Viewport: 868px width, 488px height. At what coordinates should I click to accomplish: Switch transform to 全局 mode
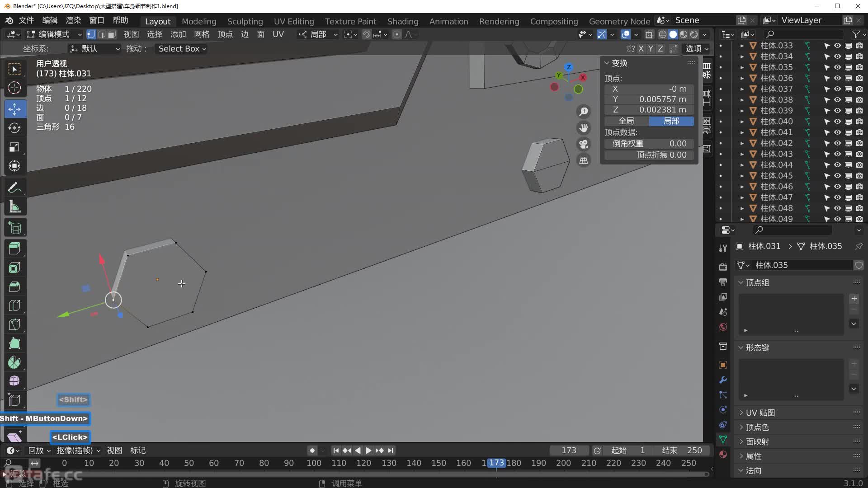point(626,121)
